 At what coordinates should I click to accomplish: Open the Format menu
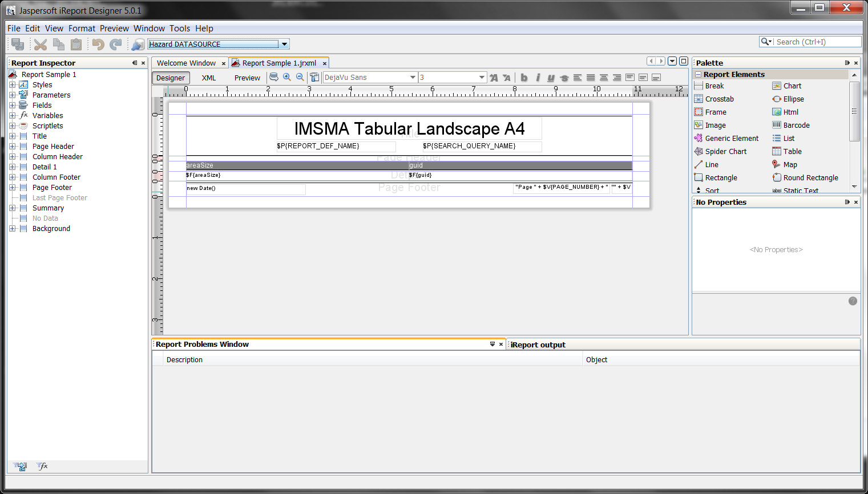(82, 29)
